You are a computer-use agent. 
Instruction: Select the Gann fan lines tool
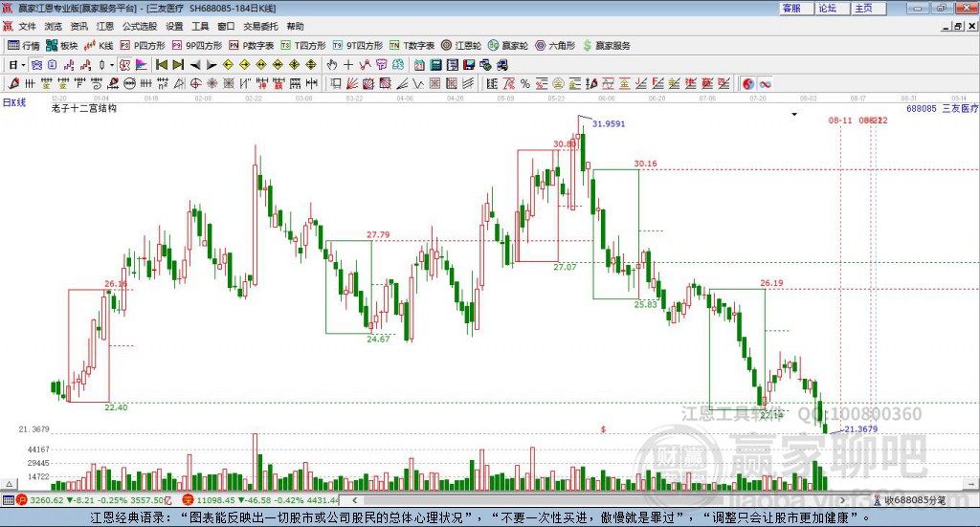tap(352, 83)
